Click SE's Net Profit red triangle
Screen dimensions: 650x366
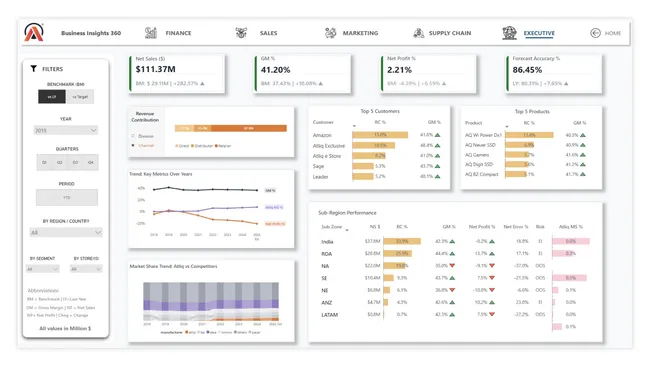[x=492, y=278]
